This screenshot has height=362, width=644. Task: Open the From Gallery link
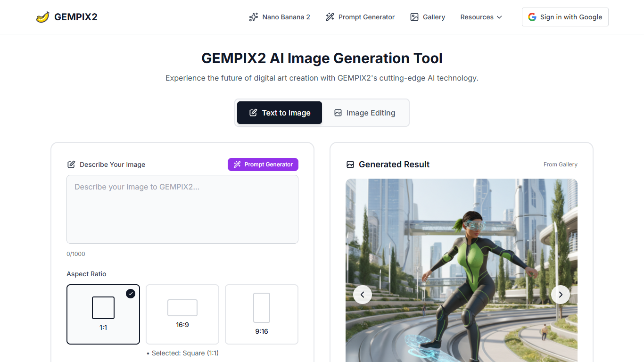coord(561,164)
